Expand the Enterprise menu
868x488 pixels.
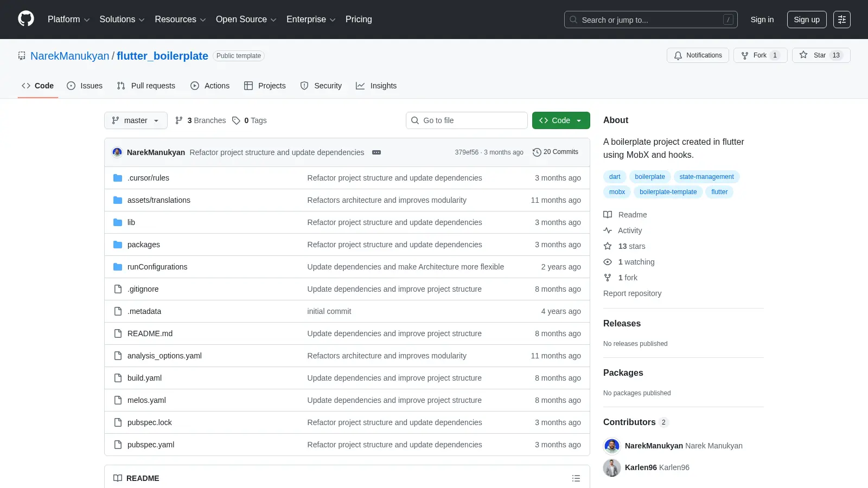pos(311,20)
